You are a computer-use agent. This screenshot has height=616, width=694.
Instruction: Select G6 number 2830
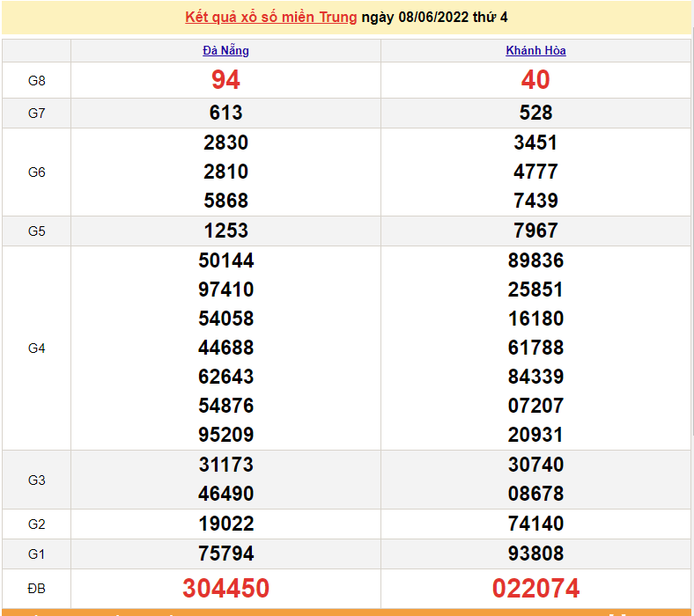(x=225, y=143)
